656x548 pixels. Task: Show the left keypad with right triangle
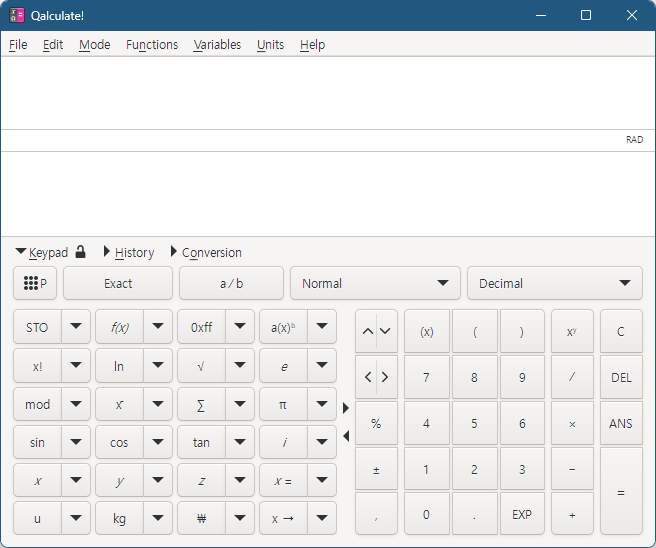tap(346, 408)
